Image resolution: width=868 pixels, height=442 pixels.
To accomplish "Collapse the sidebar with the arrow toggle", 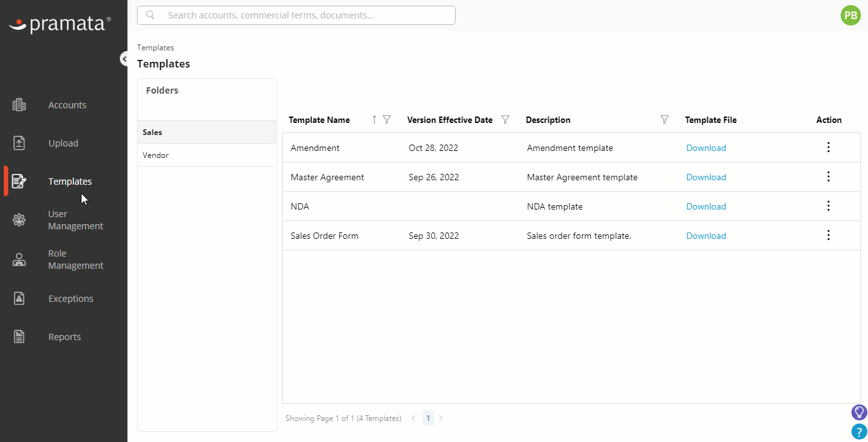I will tap(124, 59).
